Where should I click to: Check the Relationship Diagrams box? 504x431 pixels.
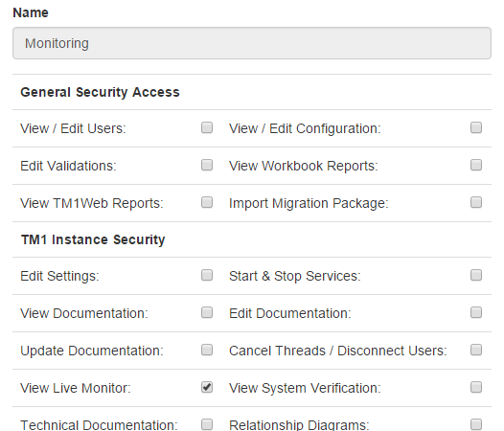click(x=476, y=424)
